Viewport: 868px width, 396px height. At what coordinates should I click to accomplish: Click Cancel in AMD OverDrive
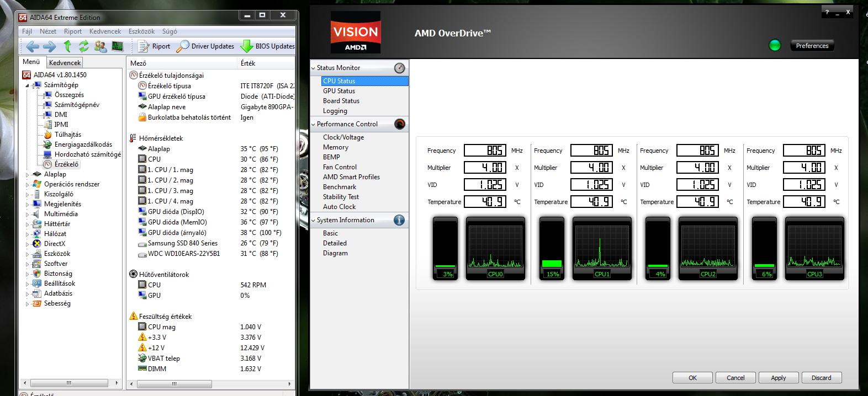tap(735, 378)
